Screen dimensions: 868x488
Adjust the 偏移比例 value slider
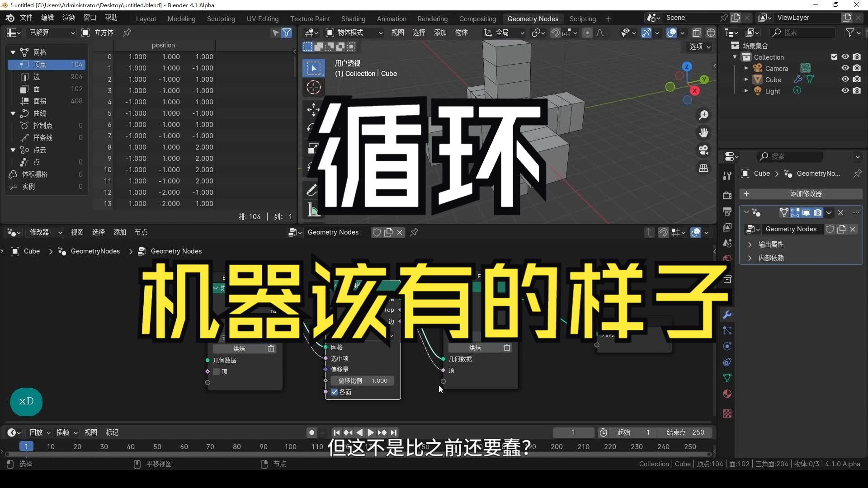pyautogui.click(x=363, y=381)
